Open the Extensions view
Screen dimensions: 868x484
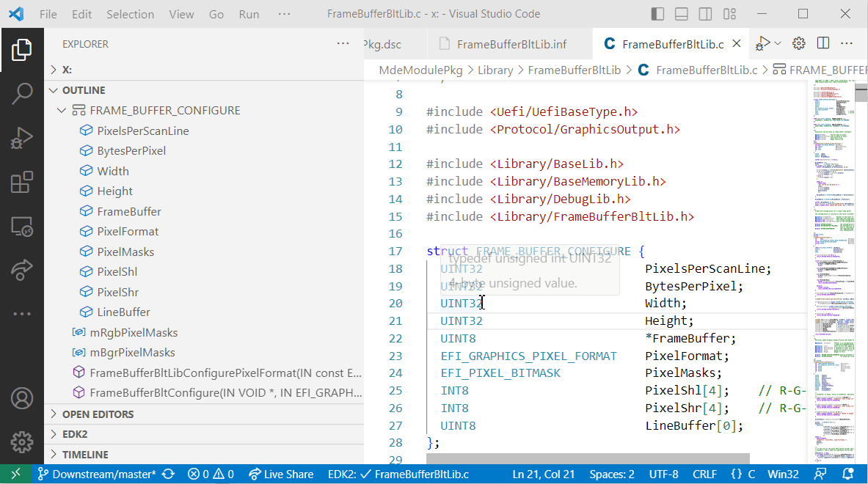point(21,183)
